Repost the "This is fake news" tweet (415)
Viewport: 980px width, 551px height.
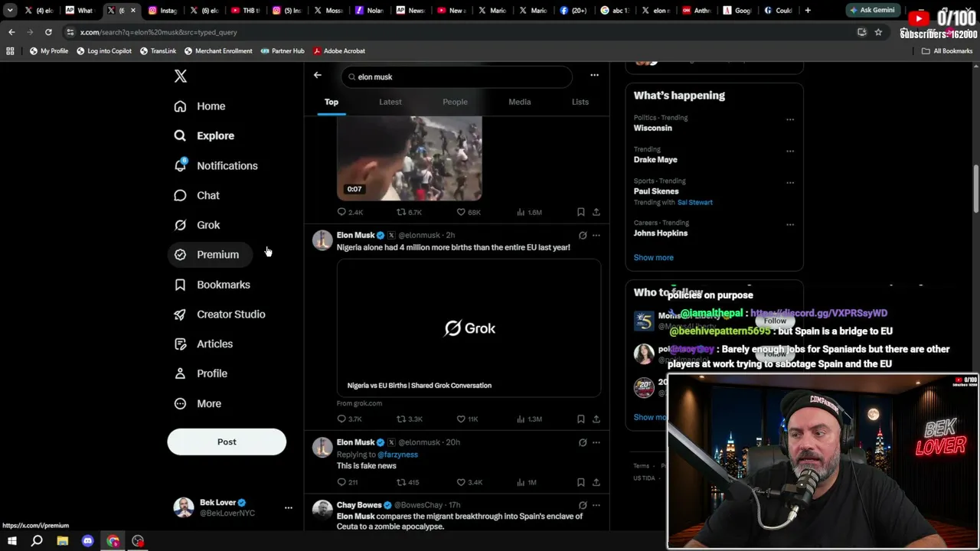[x=407, y=482]
